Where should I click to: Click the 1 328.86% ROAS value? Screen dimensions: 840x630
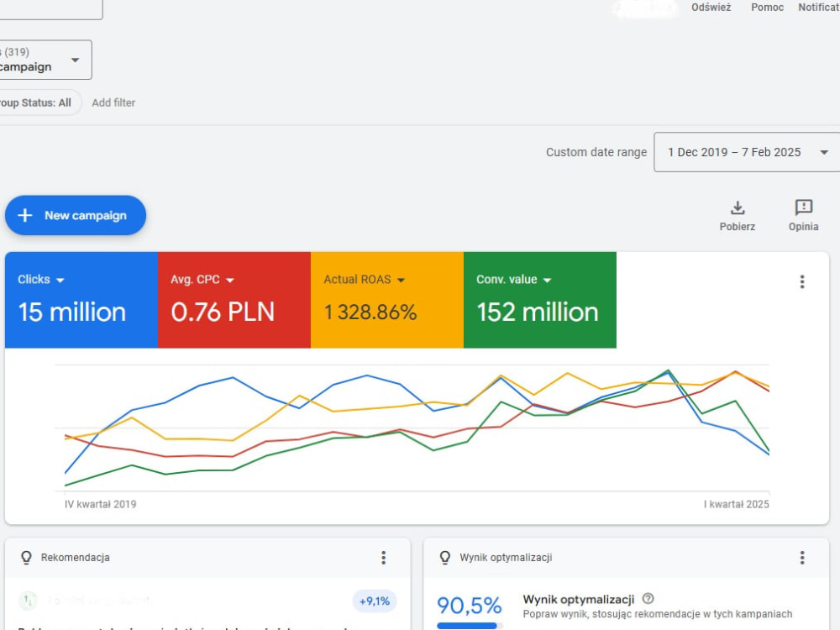point(370,312)
